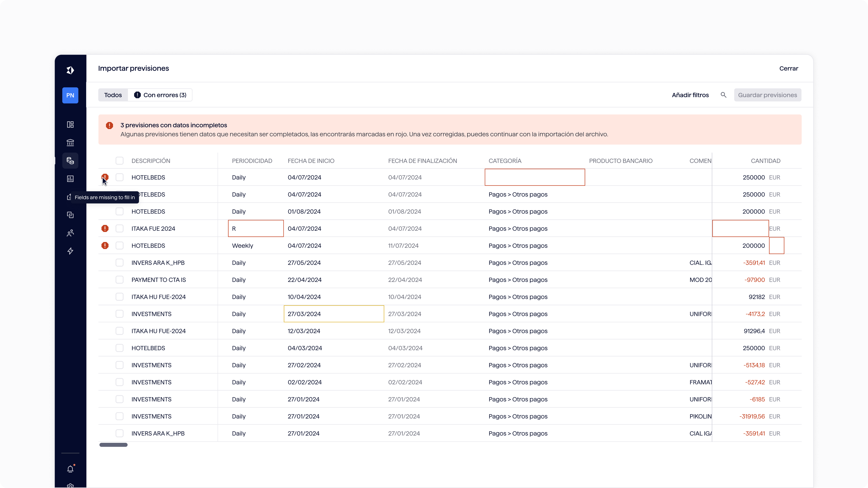Check the ITAKA HU FUE-2024 10/04/2024 checkbox
This screenshot has width=868, height=488.
pos(120,297)
